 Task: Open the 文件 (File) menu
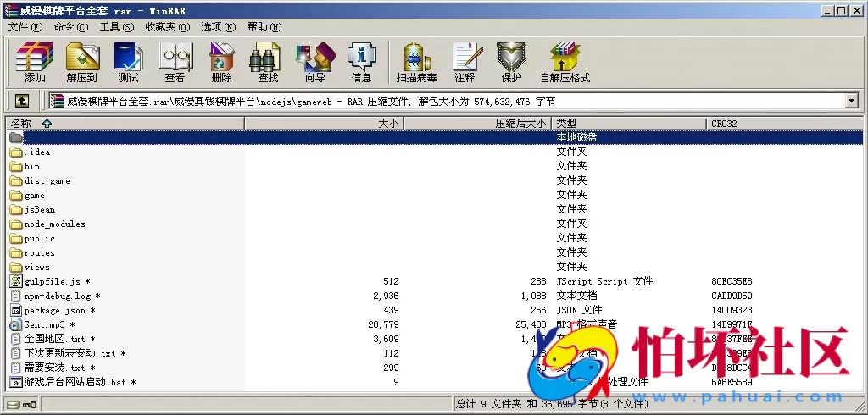tap(25, 27)
